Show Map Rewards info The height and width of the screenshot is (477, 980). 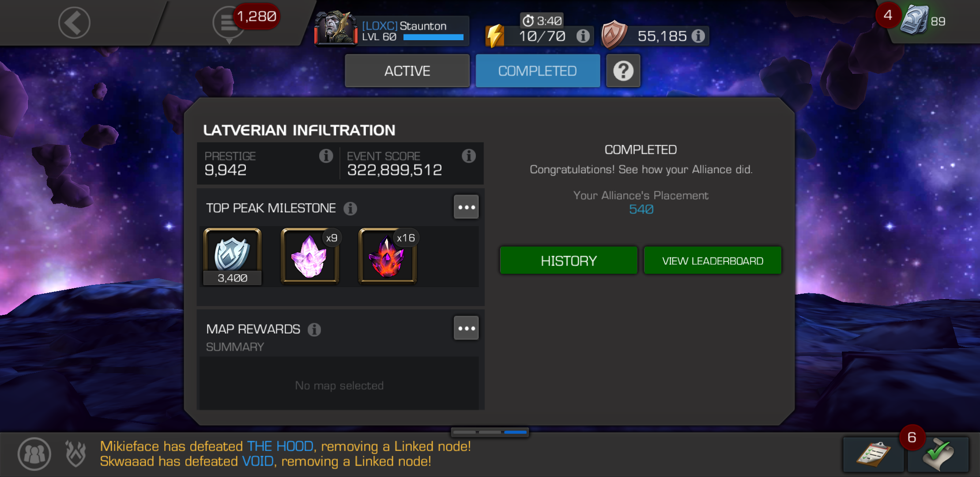tap(314, 329)
